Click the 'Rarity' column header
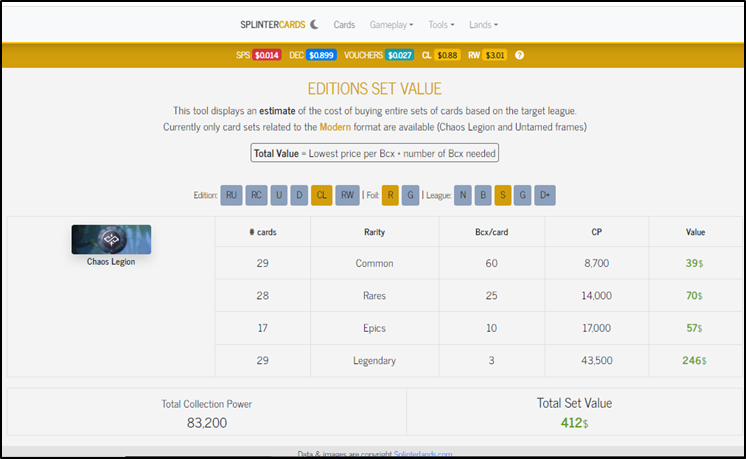This screenshot has height=459, width=746. [x=374, y=232]
